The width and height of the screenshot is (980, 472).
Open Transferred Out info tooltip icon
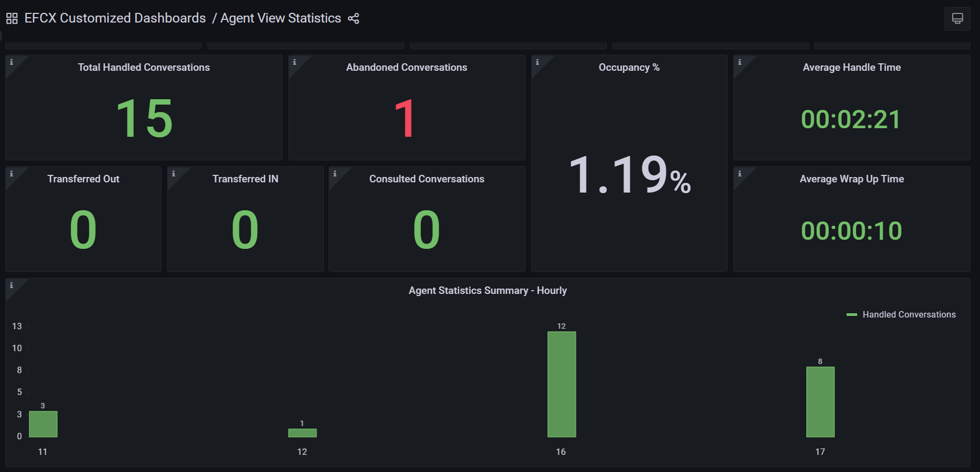11,174
